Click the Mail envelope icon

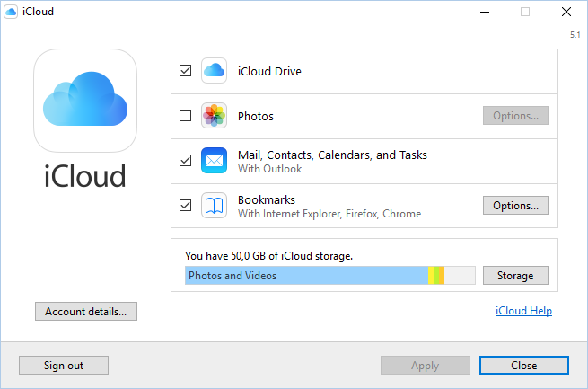tap(214, 161)
